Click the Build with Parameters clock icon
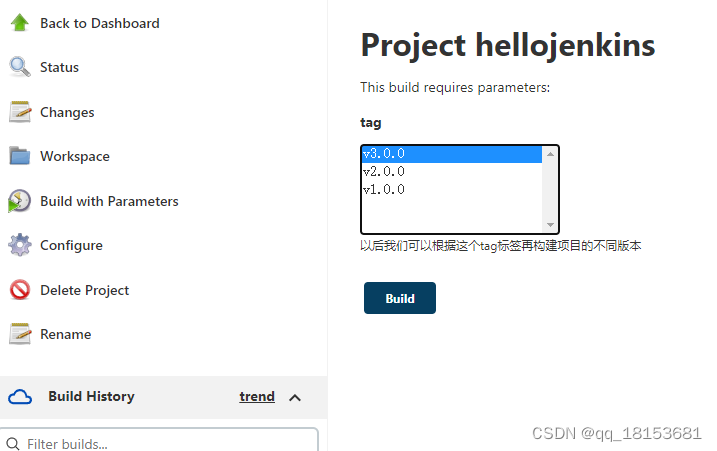This screenshot has width=717, height=451. click(x=19, y=201)
